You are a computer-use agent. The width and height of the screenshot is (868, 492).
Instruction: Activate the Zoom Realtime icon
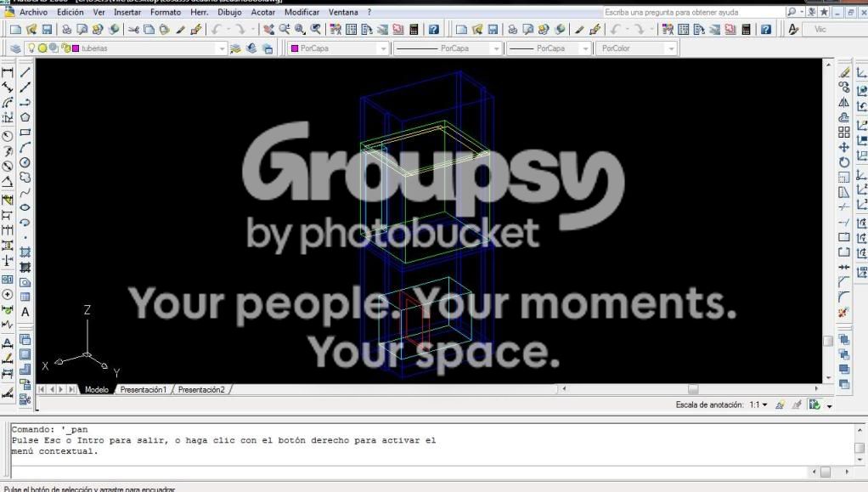[284, 30]
